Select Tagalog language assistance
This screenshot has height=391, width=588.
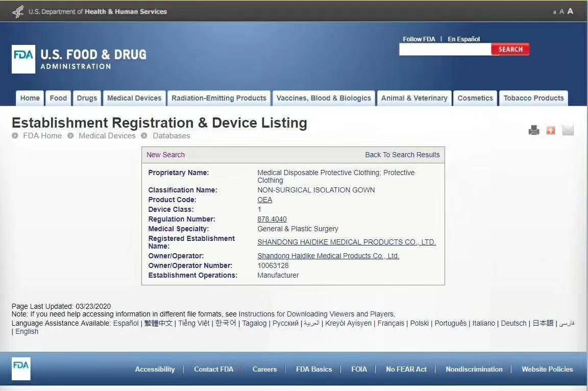click(x=254, y=323)
